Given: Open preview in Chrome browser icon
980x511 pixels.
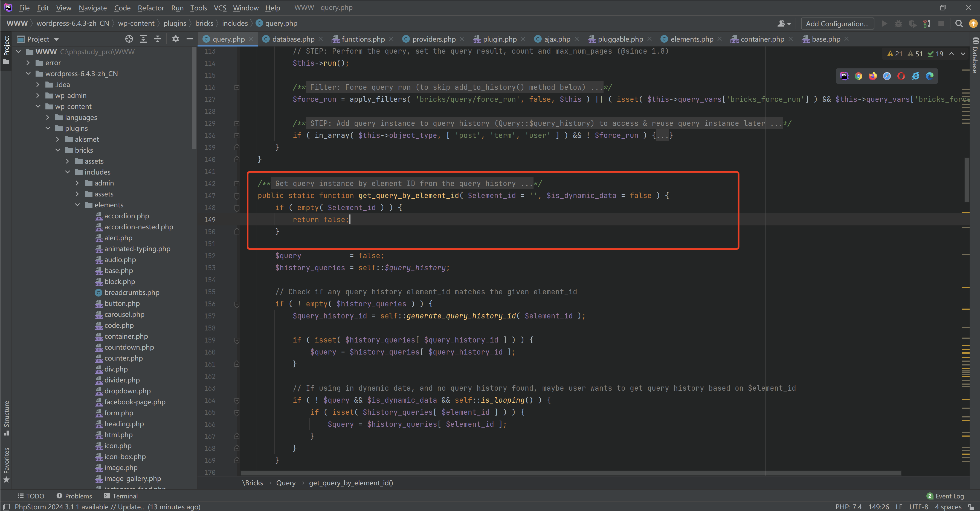Looking at the screenshot, I should click(x=858, y=76).
